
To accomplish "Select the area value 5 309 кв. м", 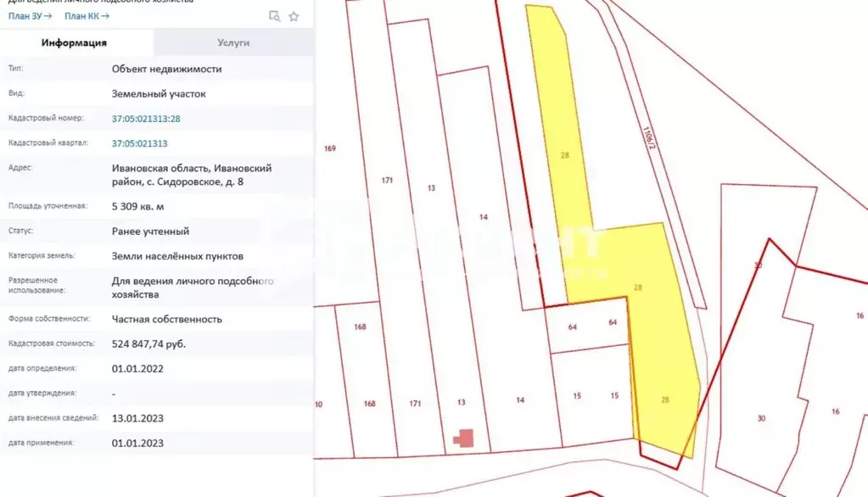I will tap(137, 206).
